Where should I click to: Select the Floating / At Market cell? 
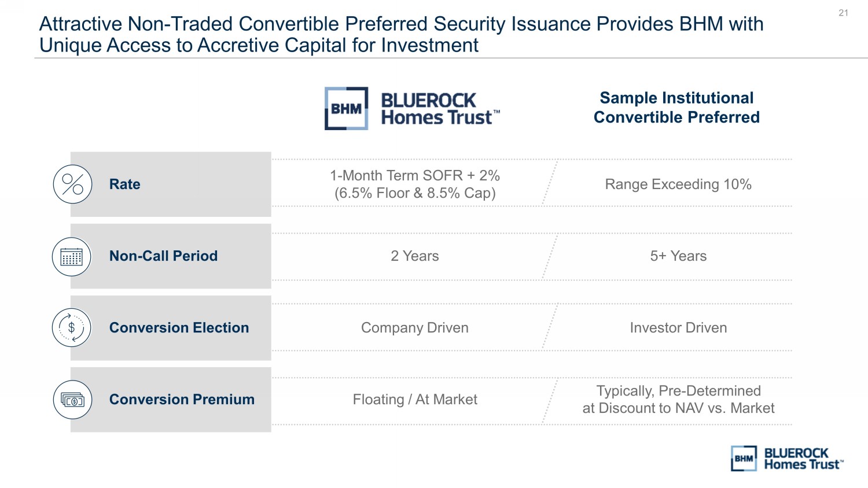pos(415,399)
